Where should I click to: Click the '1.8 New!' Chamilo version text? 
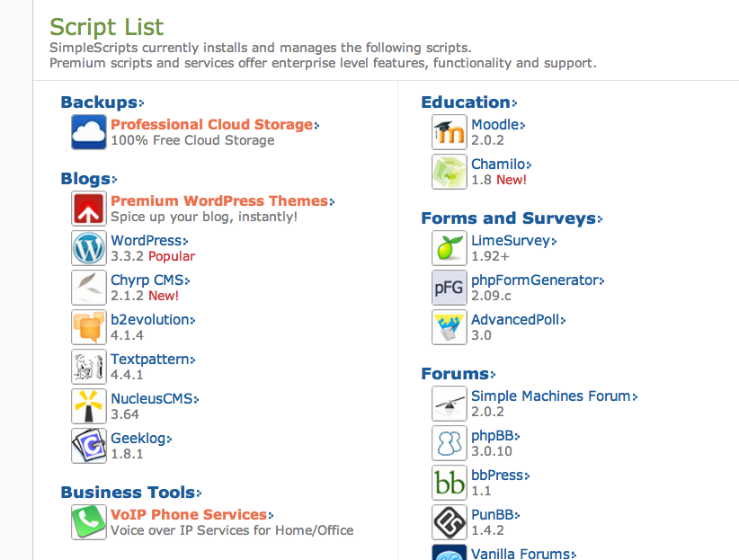[x=499, y=180]
